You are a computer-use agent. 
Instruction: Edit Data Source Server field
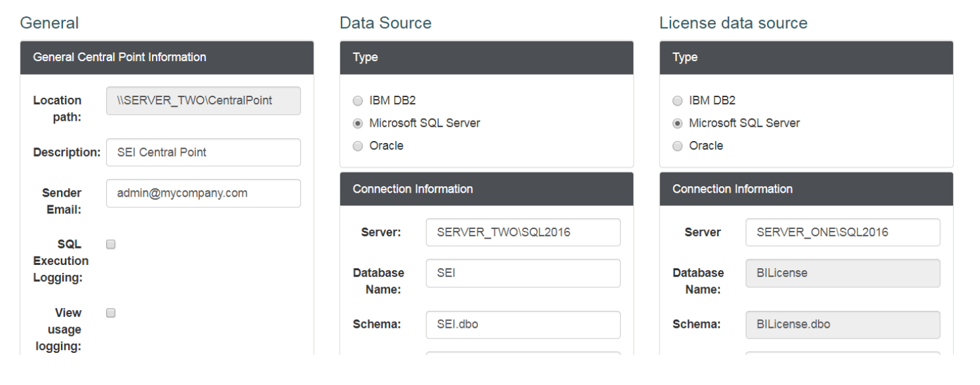pyautogui.click(x=522, y=232)
